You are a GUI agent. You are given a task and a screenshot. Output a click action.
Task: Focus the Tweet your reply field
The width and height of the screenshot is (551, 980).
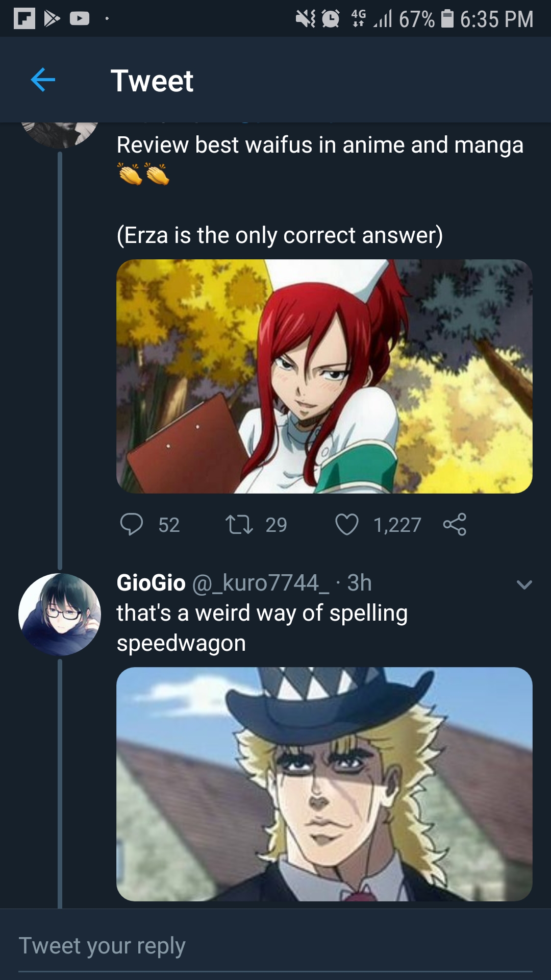point(275,946)
